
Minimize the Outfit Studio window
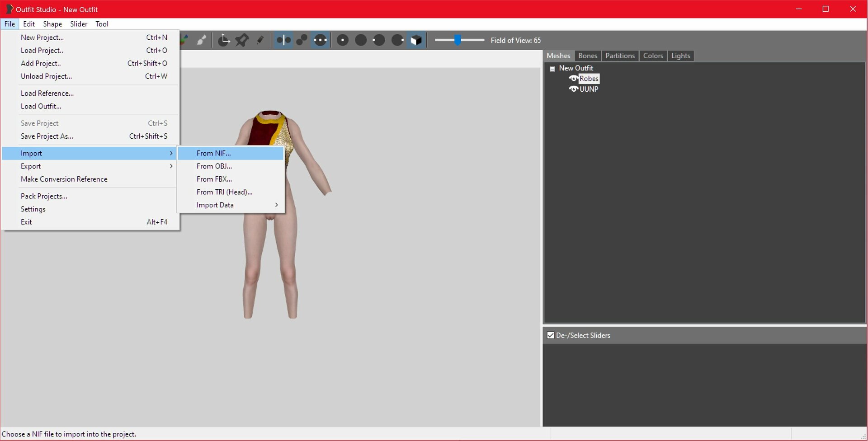[799, 9]
